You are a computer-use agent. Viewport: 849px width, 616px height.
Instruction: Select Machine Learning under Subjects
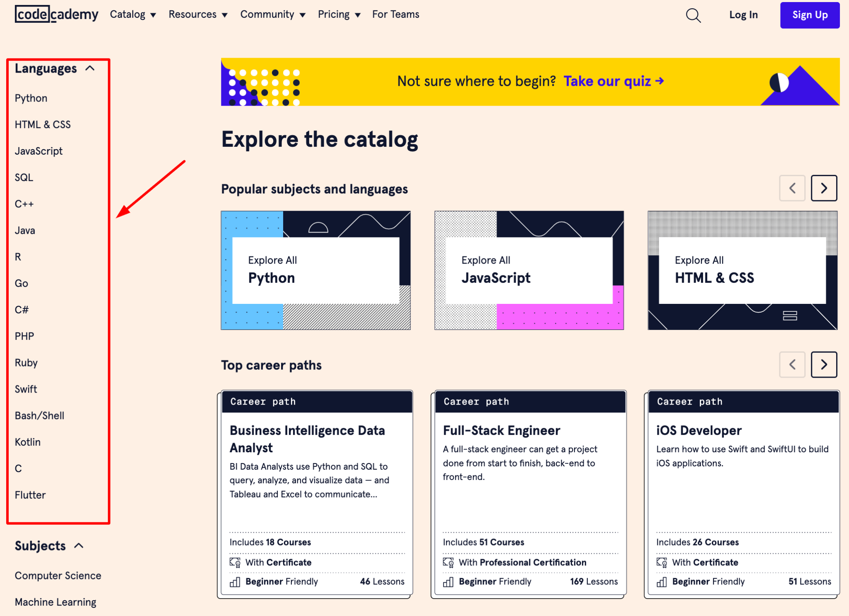tap(55, 602)
